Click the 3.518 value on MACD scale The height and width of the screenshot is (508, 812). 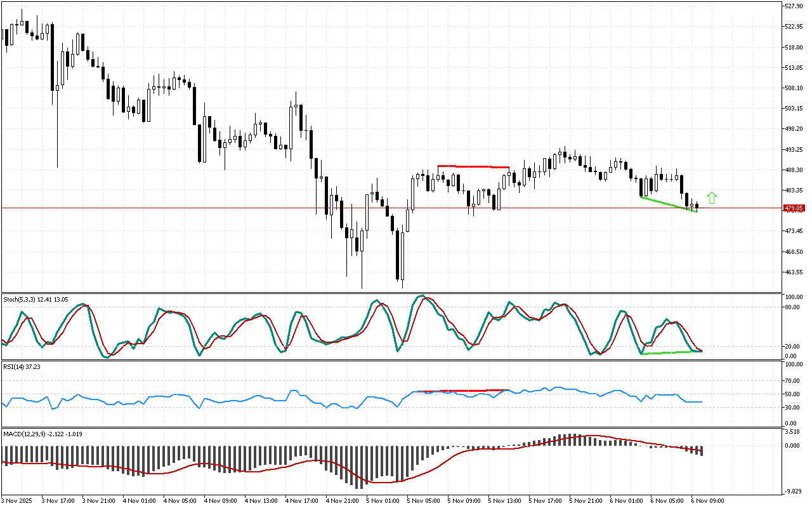(794, 432)
